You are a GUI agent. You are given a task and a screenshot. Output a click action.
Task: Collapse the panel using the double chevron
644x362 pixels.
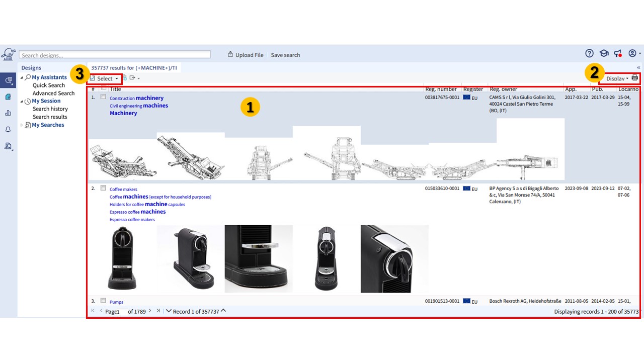[x=638, y=67]
